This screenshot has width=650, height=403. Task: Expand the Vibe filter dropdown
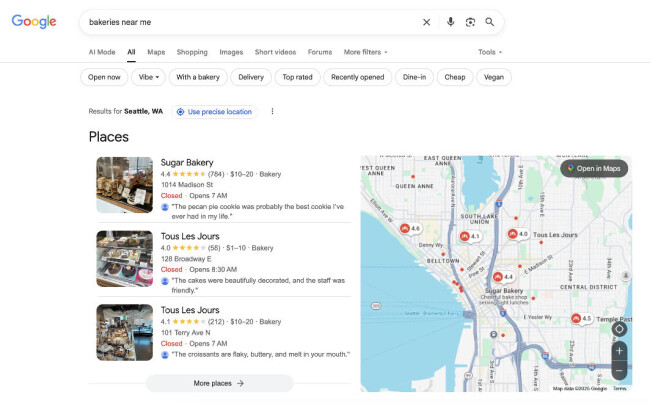pos(148,77)
